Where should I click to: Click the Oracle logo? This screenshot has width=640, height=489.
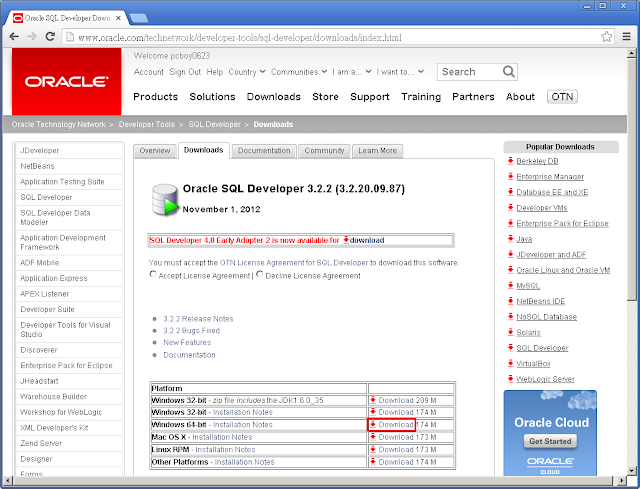click(x=67, y=82)
